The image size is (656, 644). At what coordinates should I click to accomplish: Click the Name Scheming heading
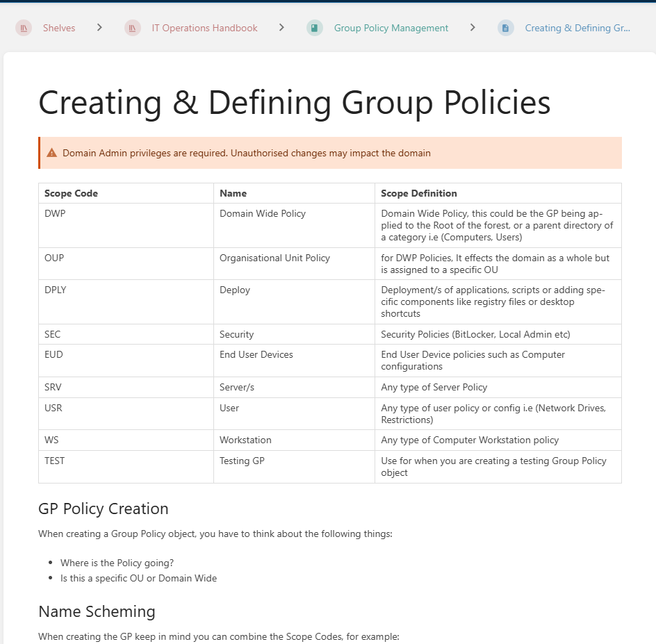pos(97,611)
